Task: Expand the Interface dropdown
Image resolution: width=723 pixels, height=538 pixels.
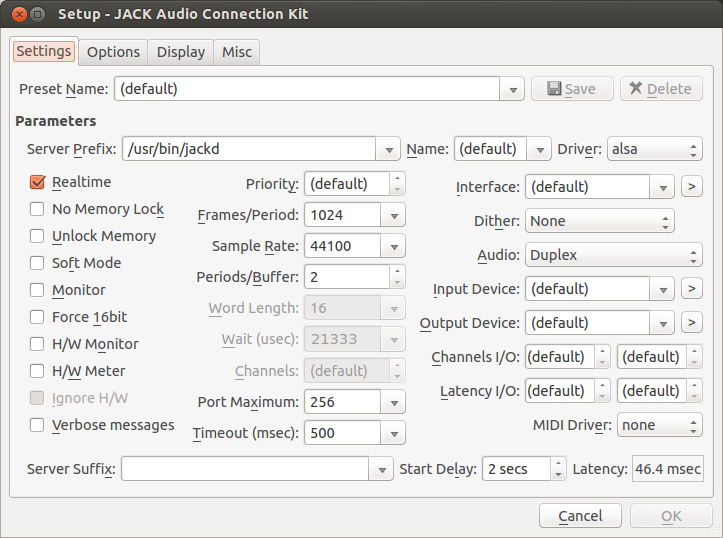Action: (x=663, y=187)
